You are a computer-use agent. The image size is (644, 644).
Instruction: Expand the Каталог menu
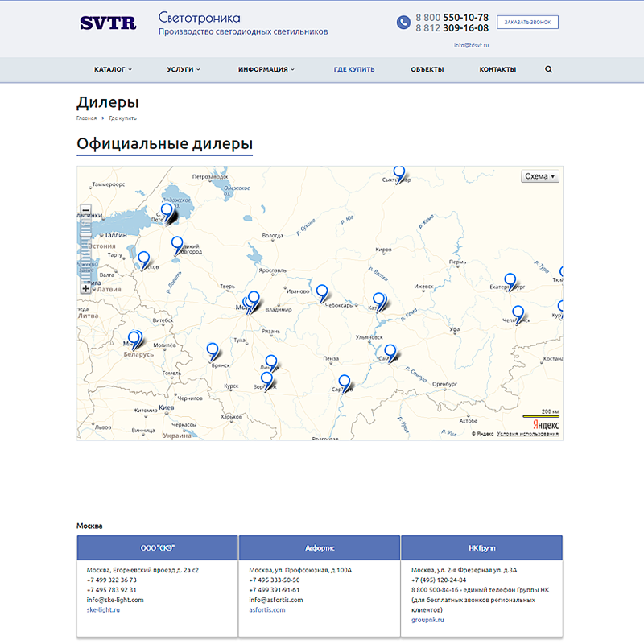tap(113, 69)
